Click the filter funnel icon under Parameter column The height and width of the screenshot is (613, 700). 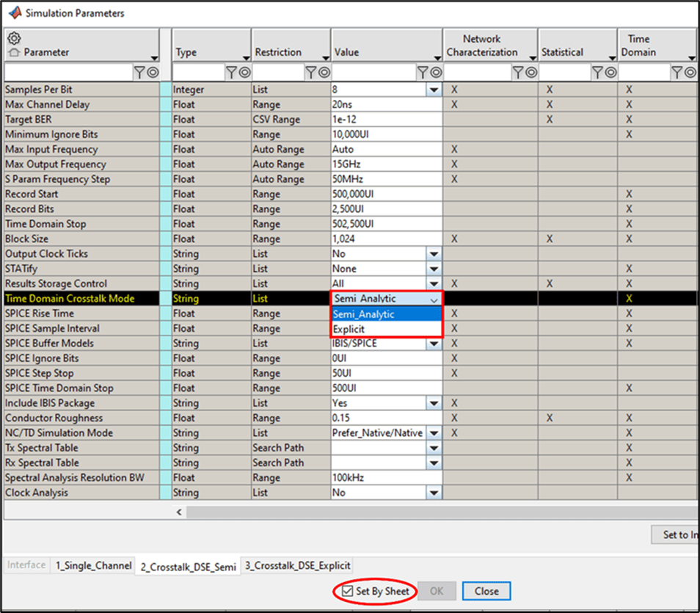pyautogui.click(x=139, y=73)
